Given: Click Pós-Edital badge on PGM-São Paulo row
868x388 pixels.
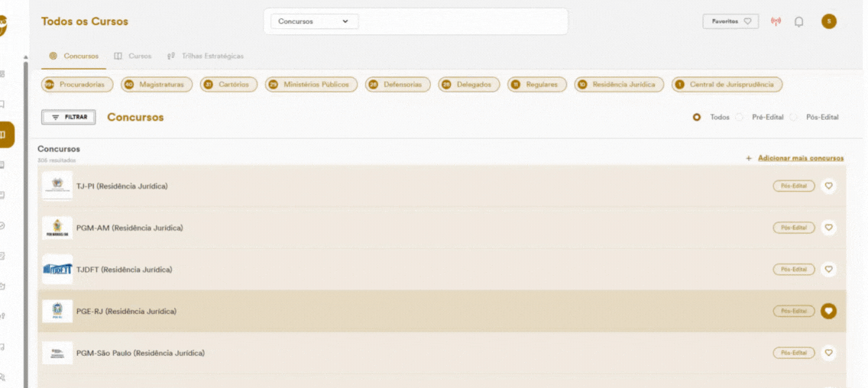Looking at the screenshot, I should point(794,353).
